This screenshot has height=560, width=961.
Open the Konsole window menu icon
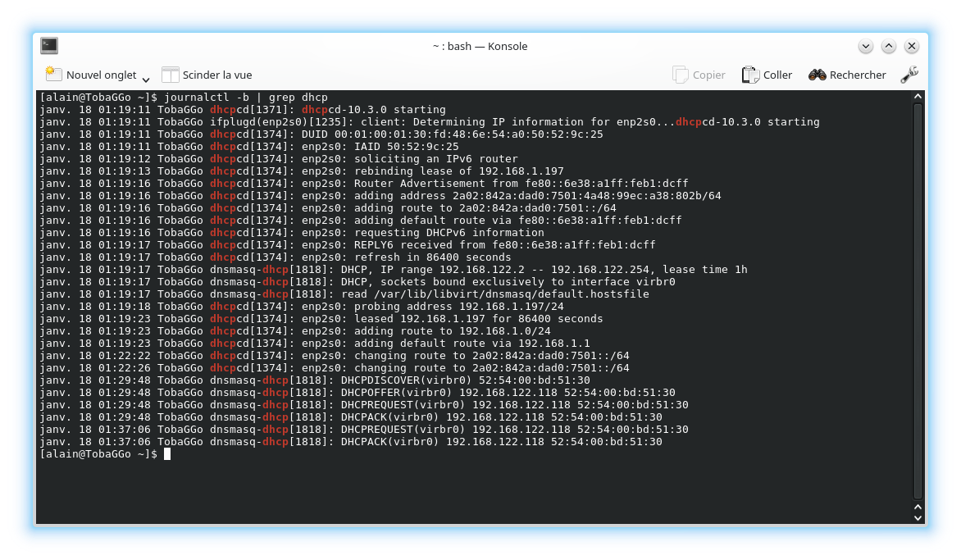click(x=49, y=46)
